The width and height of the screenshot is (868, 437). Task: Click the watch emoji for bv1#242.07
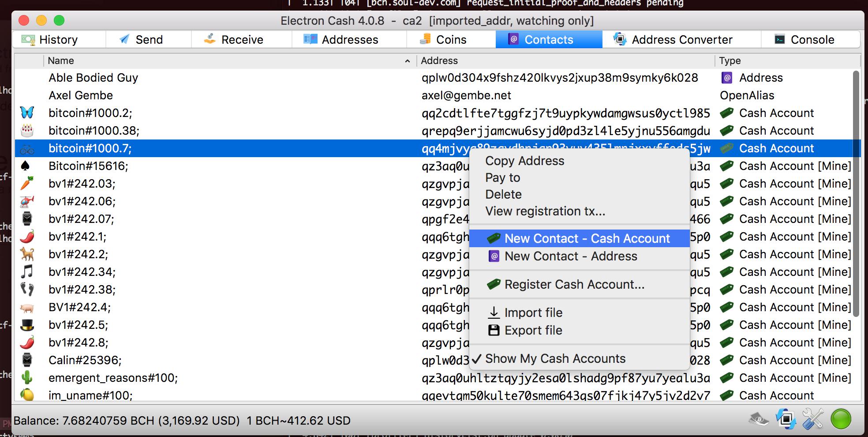tap(27, 219)
